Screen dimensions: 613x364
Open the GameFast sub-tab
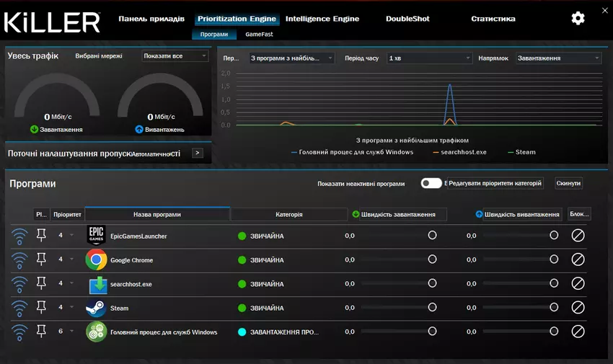tap(259, 34)
